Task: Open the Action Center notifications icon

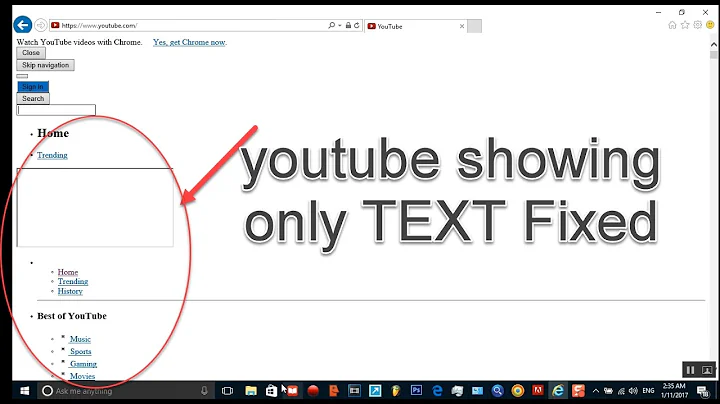Action: tap(703, 391)
